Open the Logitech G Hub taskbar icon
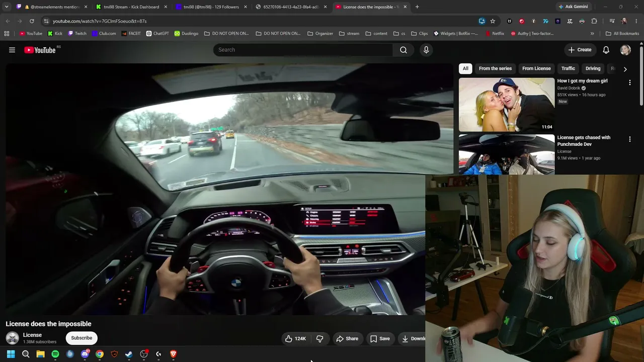The width and height of the screenshot is (644, 362). click(x=158, y=354)
